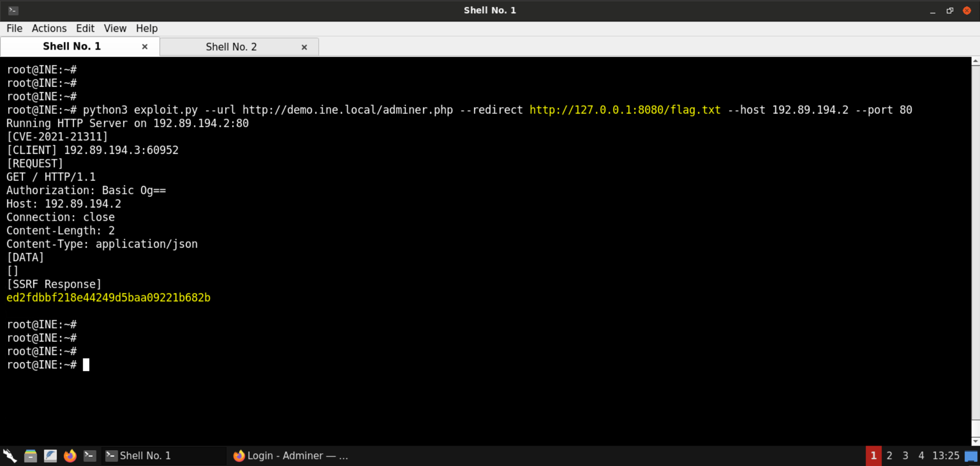Open the Actions menu
The image size is (980, 466).
[x=49, y=28]
